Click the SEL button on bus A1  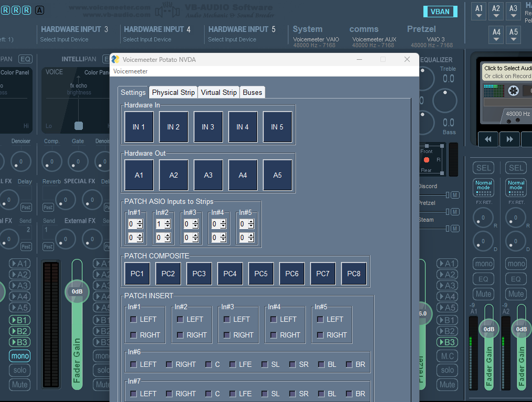coord(483,168)
